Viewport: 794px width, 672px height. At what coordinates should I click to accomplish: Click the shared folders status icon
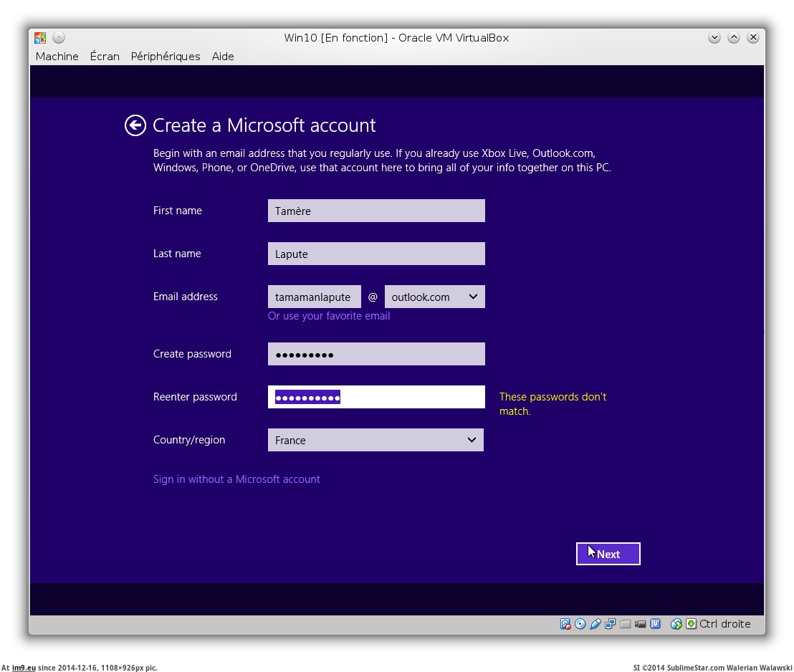pyautogui.click(x=626, y=624)
